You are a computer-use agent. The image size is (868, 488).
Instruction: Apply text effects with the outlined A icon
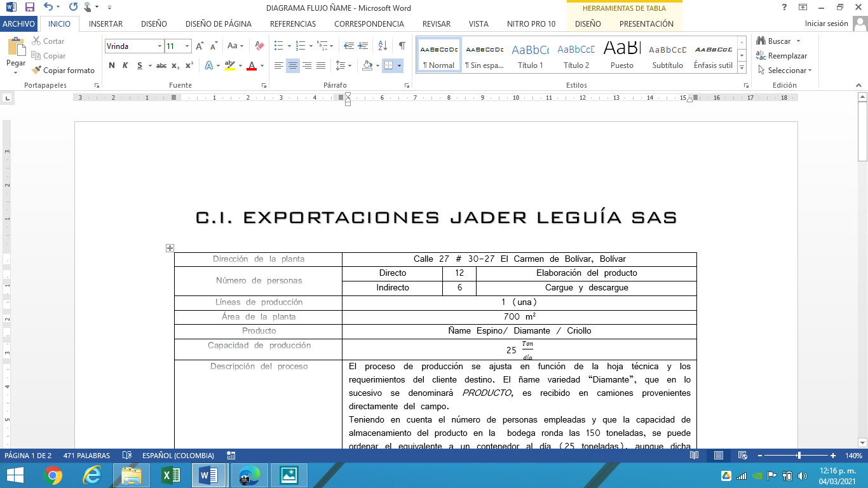209,65
